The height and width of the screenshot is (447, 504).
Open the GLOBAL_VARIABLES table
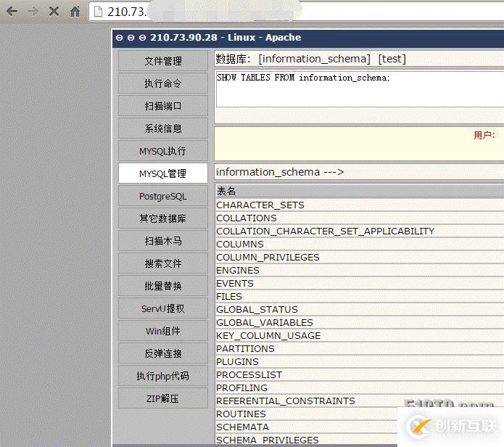point(265,322)
